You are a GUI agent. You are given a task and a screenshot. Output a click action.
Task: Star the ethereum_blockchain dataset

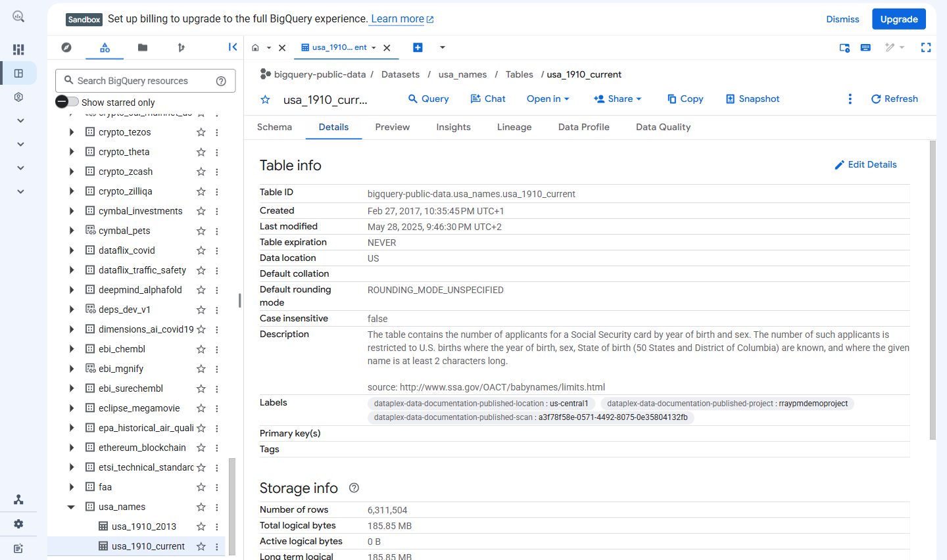pos(201,448)
